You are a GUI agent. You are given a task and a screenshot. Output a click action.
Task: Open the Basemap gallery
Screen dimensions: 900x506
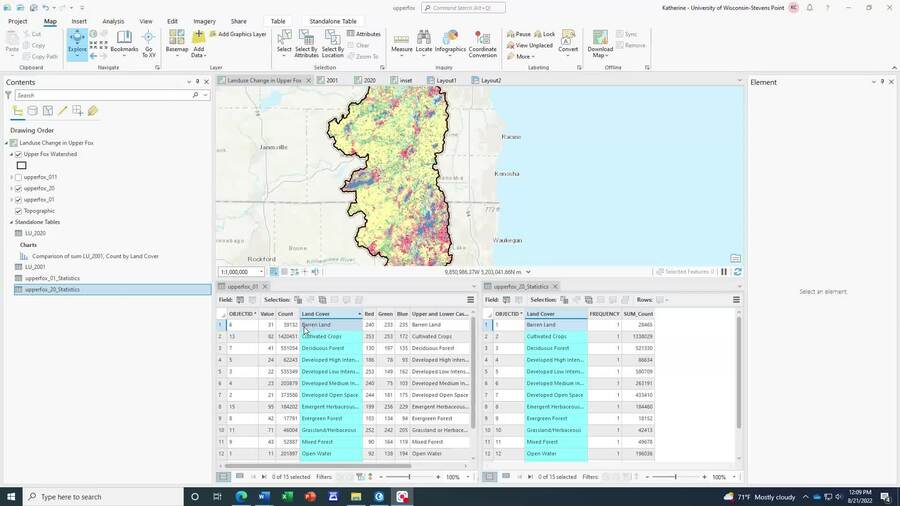click(x=177, y=44)
